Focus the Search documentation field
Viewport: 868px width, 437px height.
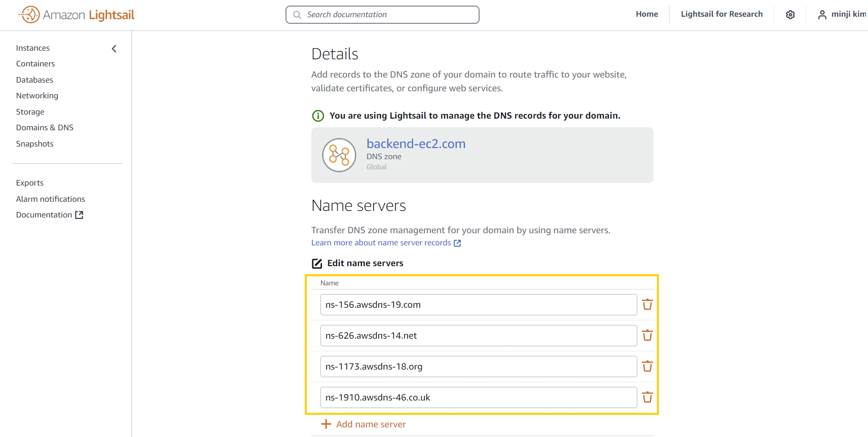382,15
